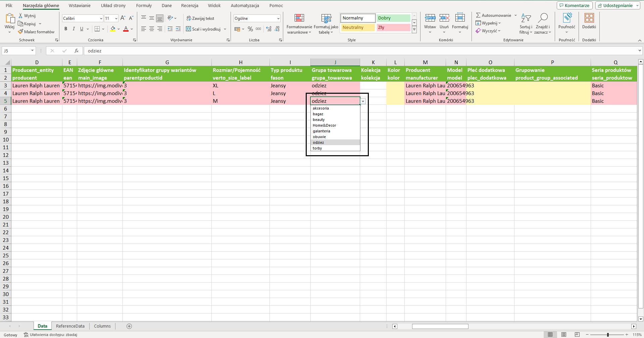Open the font color dropdown arrow
Viewport: 644px width, 338px height.
[131, 29]
